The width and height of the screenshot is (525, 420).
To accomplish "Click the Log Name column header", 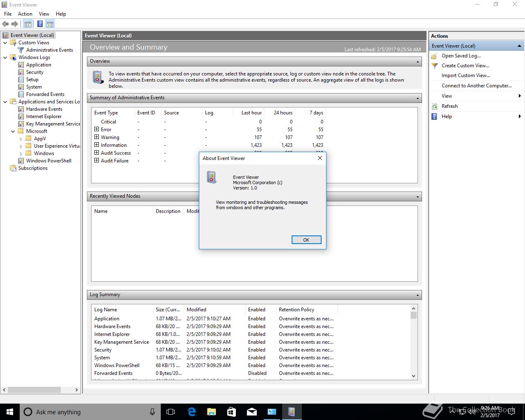I will (x=122, y=310).
